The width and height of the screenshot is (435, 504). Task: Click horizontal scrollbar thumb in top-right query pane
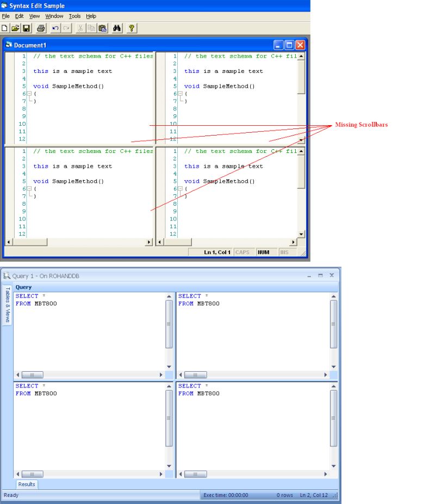(x=196, y=375)
